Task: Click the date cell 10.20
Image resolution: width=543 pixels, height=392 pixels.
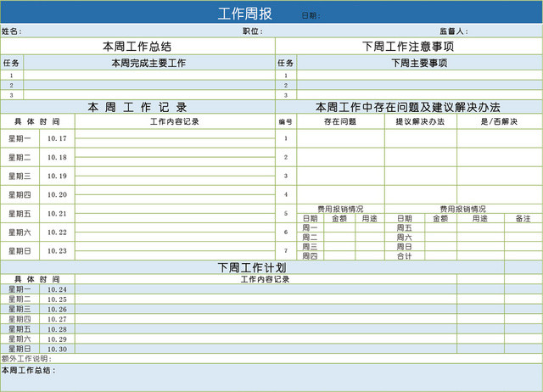Action: point(57,194)
